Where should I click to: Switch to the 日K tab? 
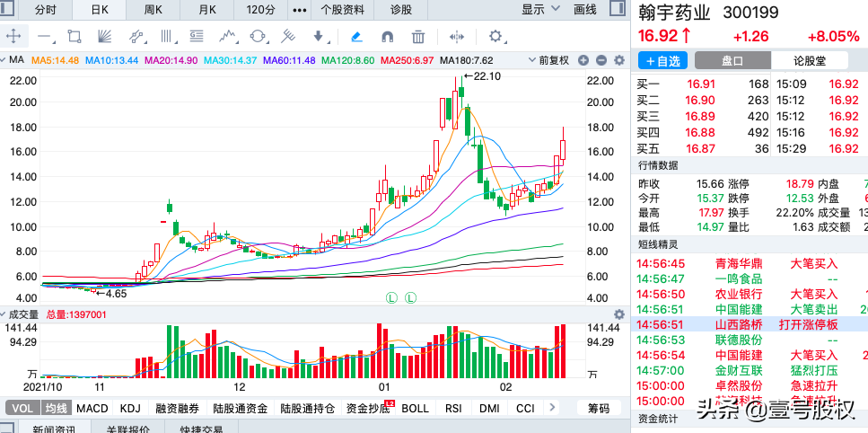tap(100, 9)
